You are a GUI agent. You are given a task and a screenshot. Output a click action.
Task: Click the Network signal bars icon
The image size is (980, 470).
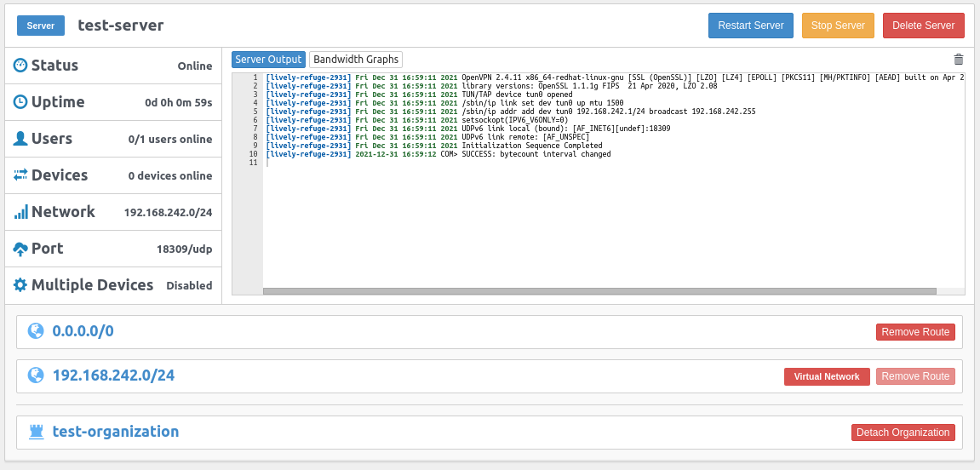point(20,212)
